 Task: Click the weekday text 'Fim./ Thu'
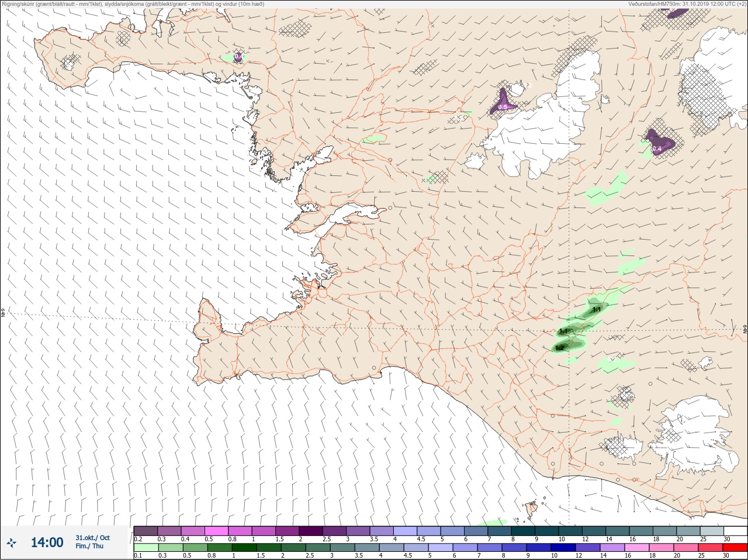coord(89,546)
